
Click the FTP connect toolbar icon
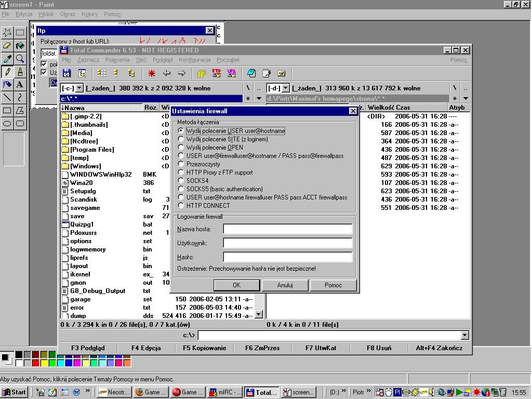point(217,73)
